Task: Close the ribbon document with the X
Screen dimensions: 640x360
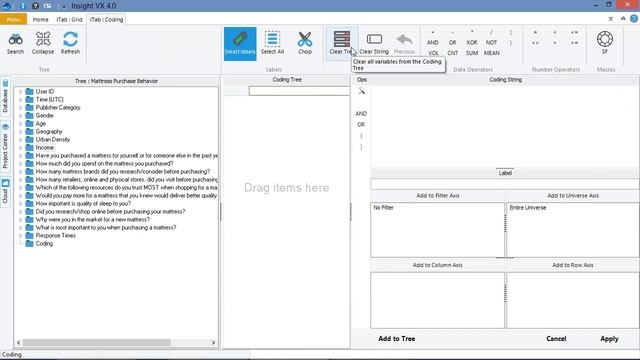Action: click(x=611, y=19)
